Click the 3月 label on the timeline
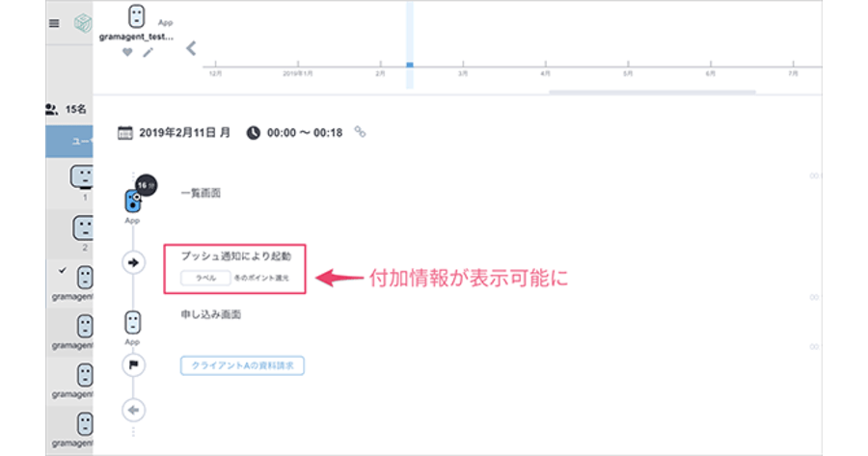This screenshot has width=868, height=456. [463, 73]
